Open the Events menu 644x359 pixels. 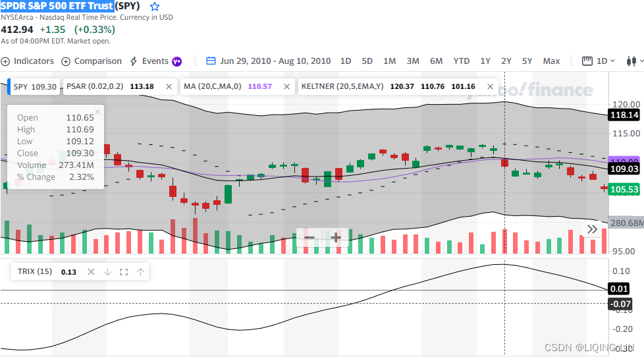tap(149, 61)
